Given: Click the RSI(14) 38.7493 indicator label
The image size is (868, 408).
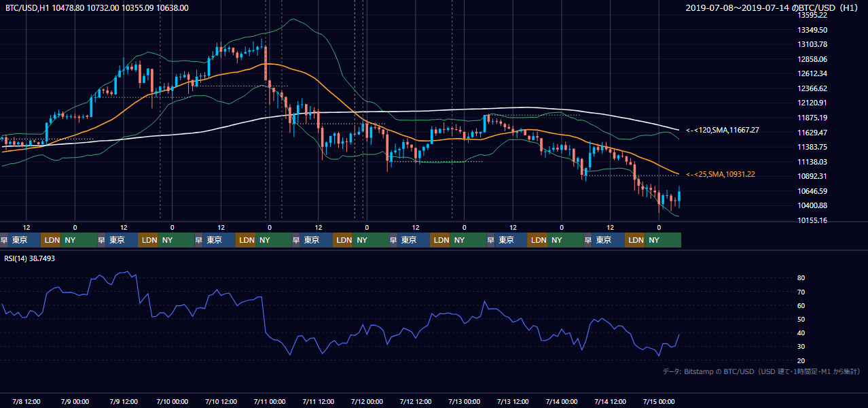Looking at the screenshot, I should [x=30, y=258].
